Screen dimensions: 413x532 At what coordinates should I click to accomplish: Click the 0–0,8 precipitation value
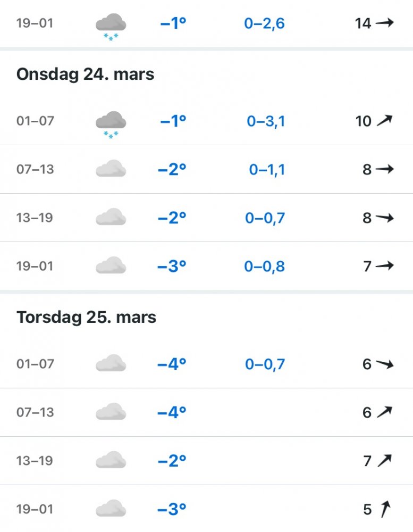point(264,266)
